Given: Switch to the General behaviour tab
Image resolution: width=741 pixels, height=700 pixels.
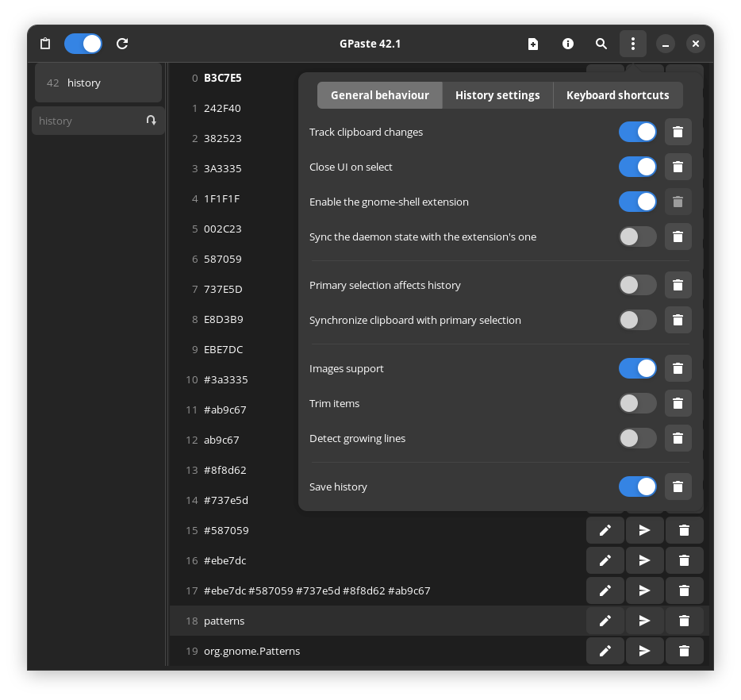Looking at the screenshot, I should click(x=380, y=95).
